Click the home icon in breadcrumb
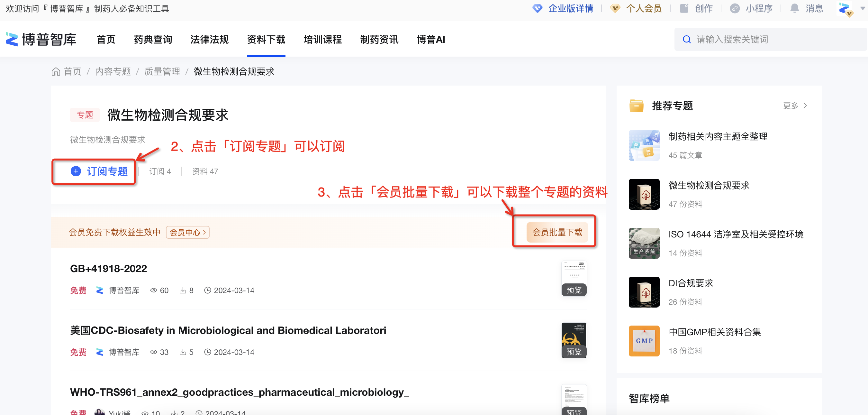 point(56,71)
